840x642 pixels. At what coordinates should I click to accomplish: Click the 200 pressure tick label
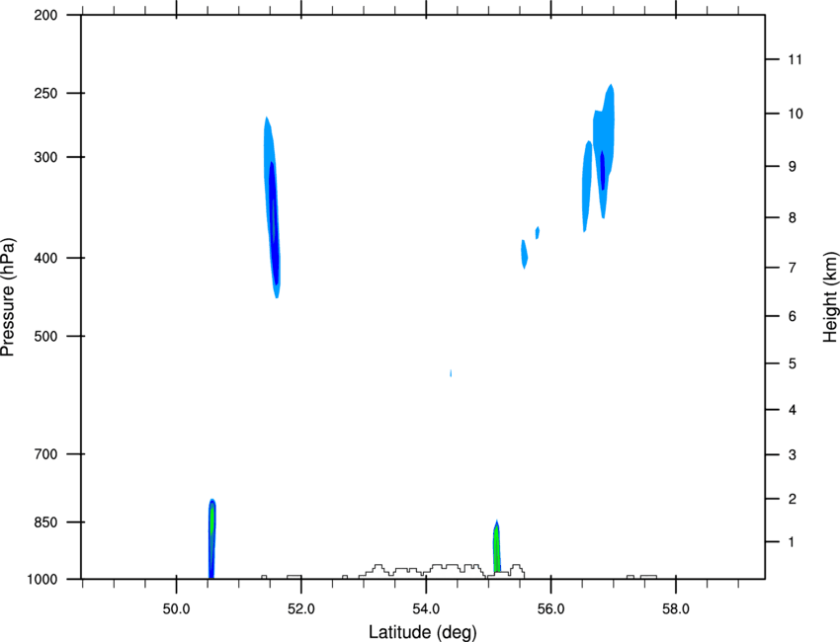[45, 15]
